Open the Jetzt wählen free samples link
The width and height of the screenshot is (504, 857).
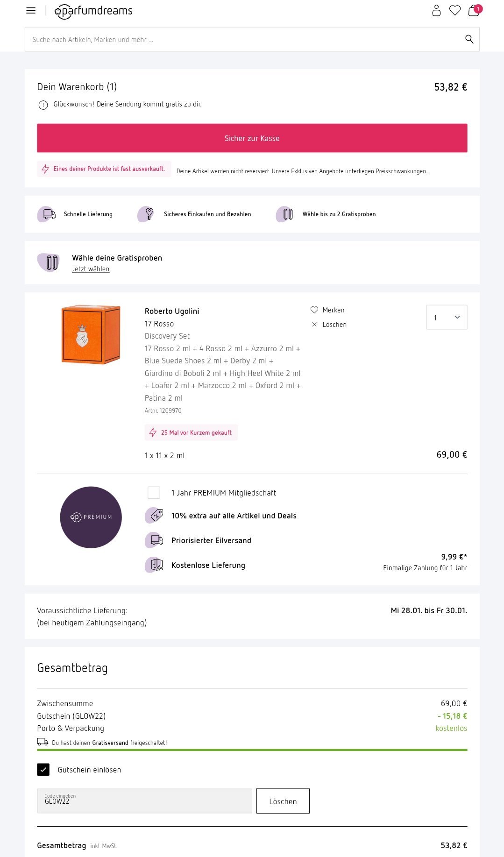coord(91,269)
